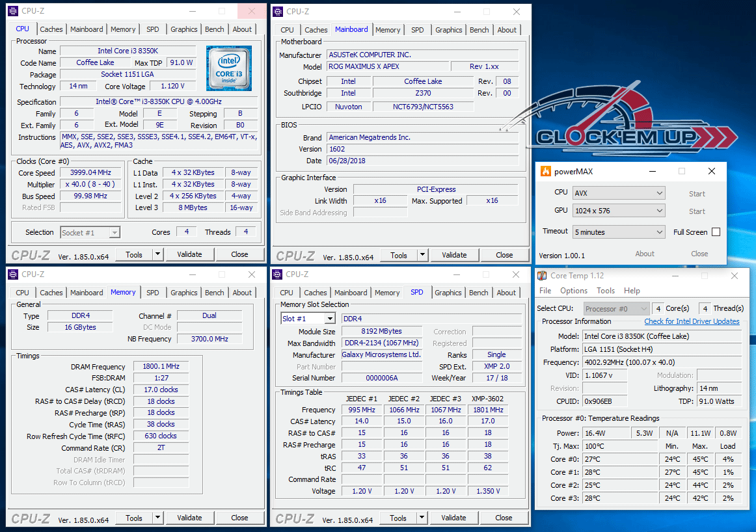Click the CPU-Z icon in the Processor window title bar
The height and width of the screenshot is (532, 756).
pyautogui.click(x=13, y=10)
